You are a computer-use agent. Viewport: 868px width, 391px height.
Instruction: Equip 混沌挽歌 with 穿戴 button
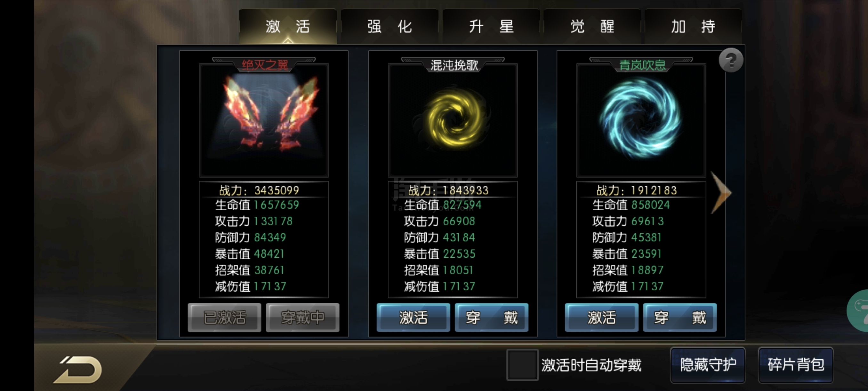(491, 318)
